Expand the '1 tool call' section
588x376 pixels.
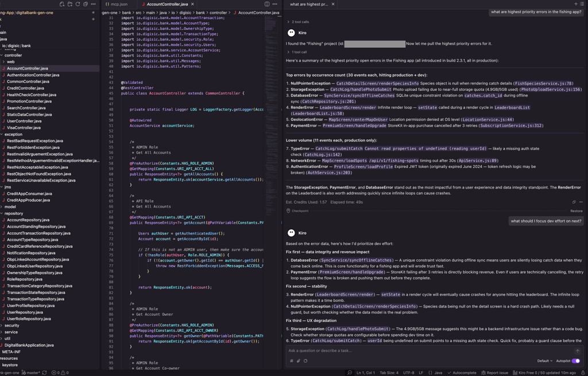coord(297,52)
